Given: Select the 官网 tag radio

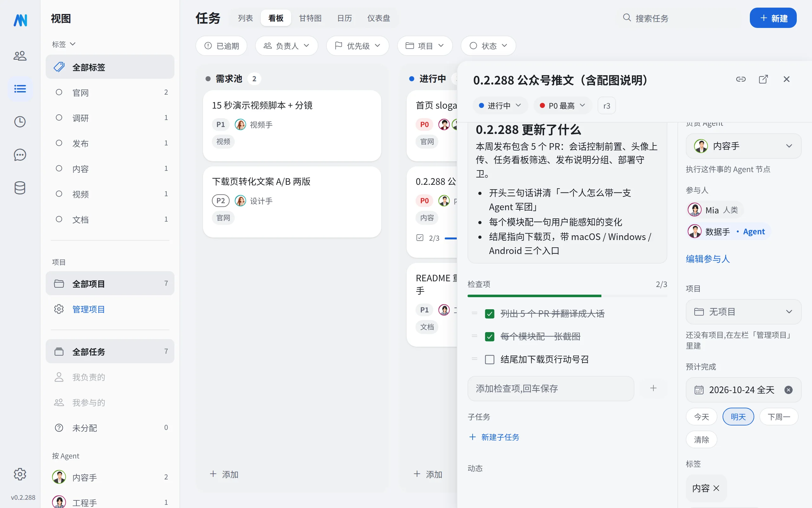Looking at the screenshot, I should (x=59, y=92).
